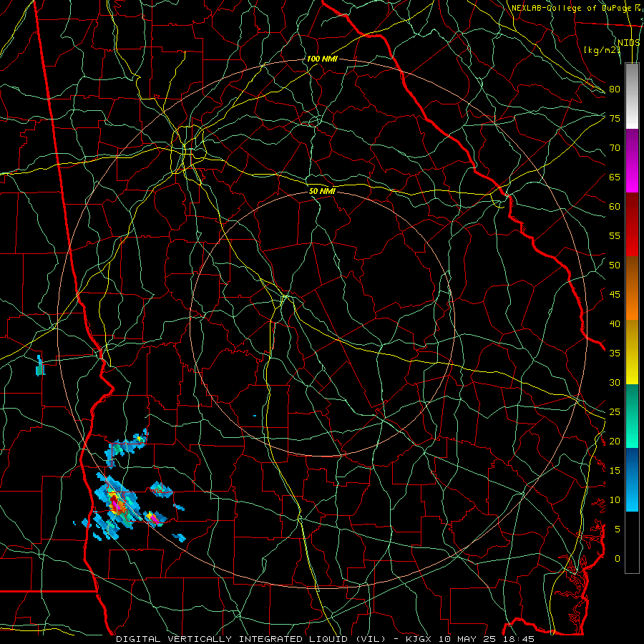
Task: Click the 35 value on the color scale
Action: (615, 353)
